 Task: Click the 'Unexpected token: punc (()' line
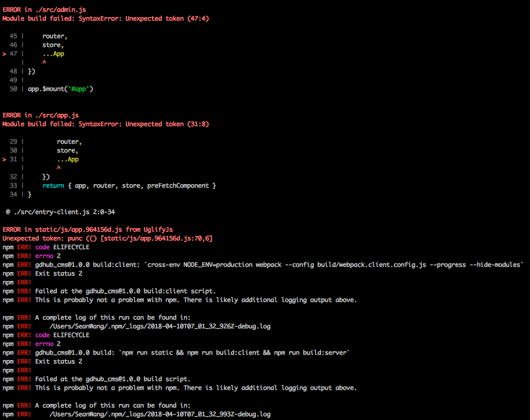click(x=108, y=238)
